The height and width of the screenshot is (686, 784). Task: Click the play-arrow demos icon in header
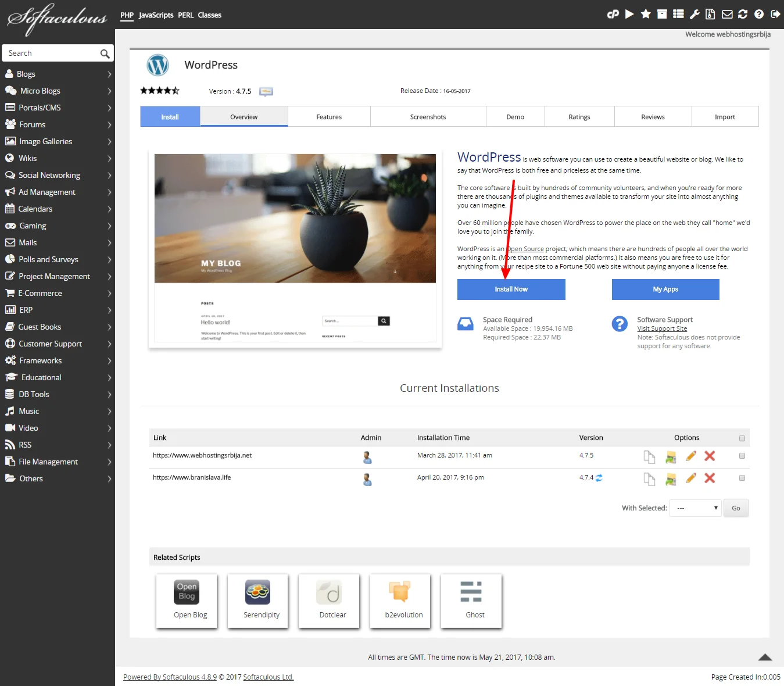tap(629, 15)
